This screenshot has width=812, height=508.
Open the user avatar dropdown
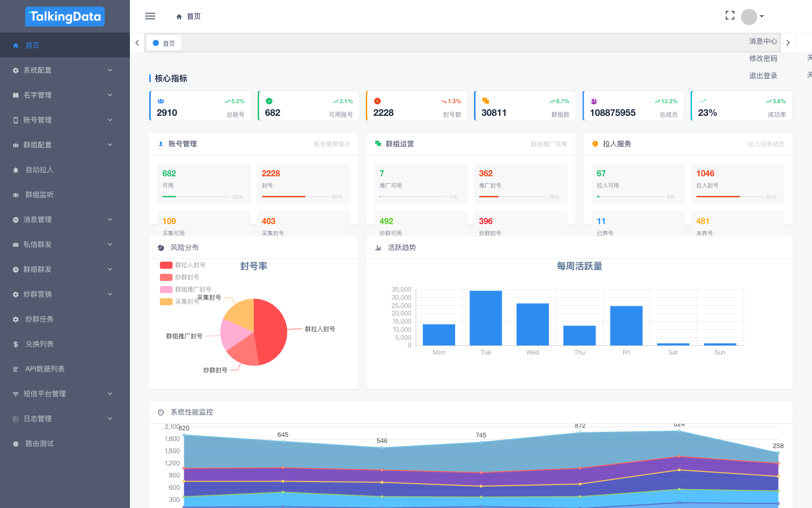(752, 17)
